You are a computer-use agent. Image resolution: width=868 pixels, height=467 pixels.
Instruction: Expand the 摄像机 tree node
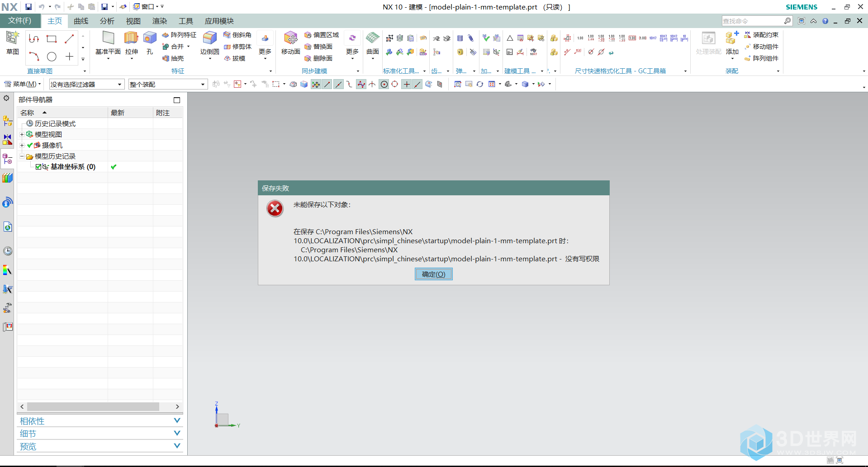point(22,145)
